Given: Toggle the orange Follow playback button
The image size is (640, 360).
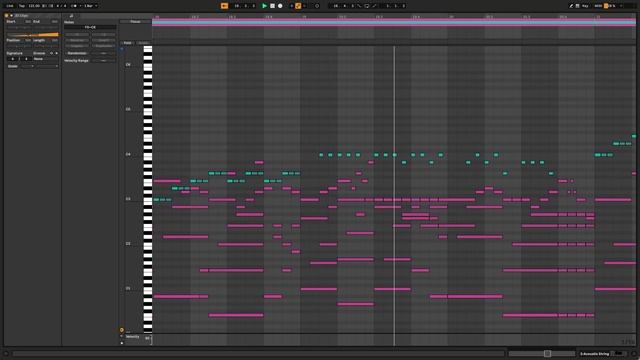Looking at the screenshot, I should pos(224,6).
